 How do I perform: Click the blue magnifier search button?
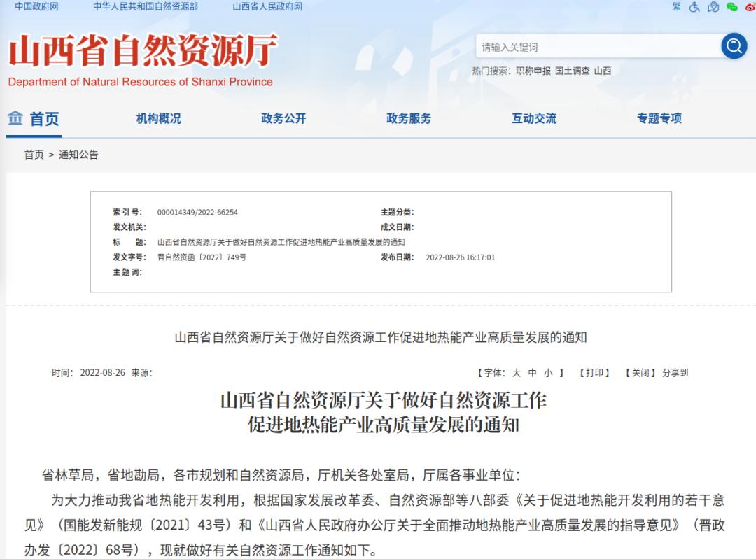734,46
